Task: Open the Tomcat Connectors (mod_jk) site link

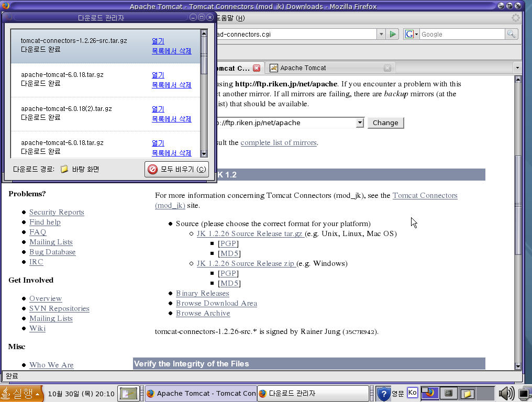Action: 425,195
